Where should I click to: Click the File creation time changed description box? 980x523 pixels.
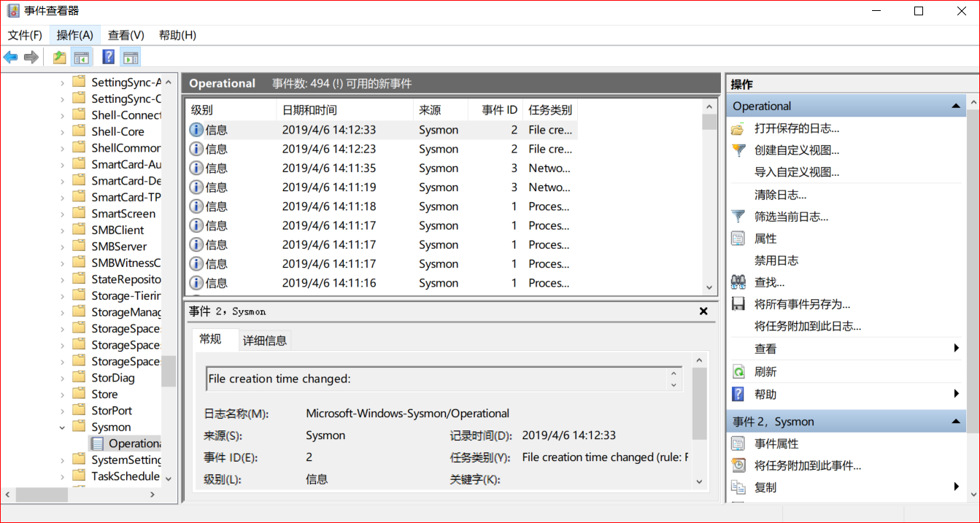pyautogui.click(x=444, y=379)
